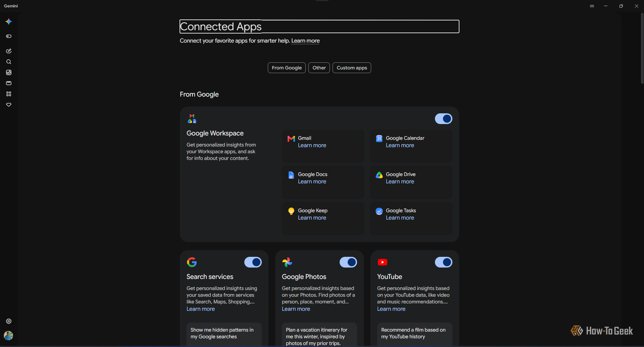Select the Other filter chip
Image resolution: width=644 pixels, height=347 pixels.
coord(319,68)
